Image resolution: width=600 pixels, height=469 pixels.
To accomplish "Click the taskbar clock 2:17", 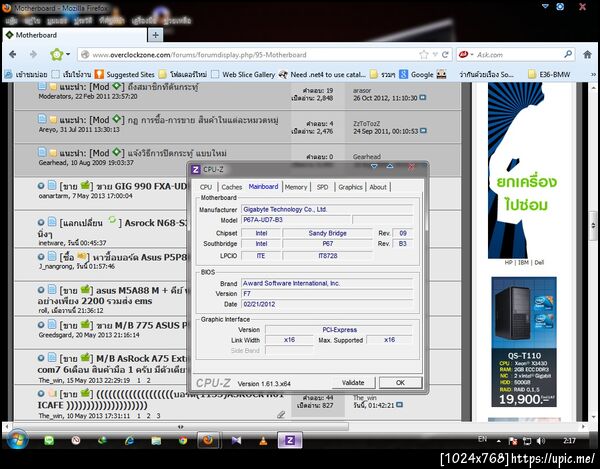I will click(x=569, y=441).
